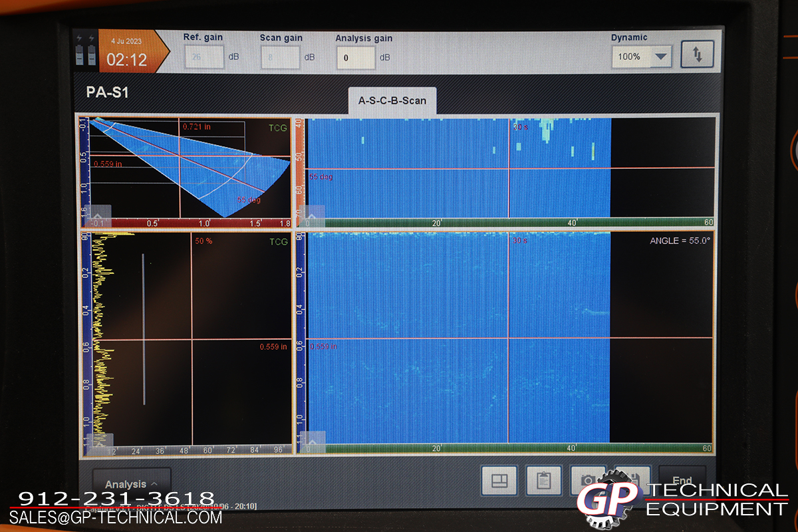Expand the Analysis menu
The image size is (798, 532).
point(131,484)
